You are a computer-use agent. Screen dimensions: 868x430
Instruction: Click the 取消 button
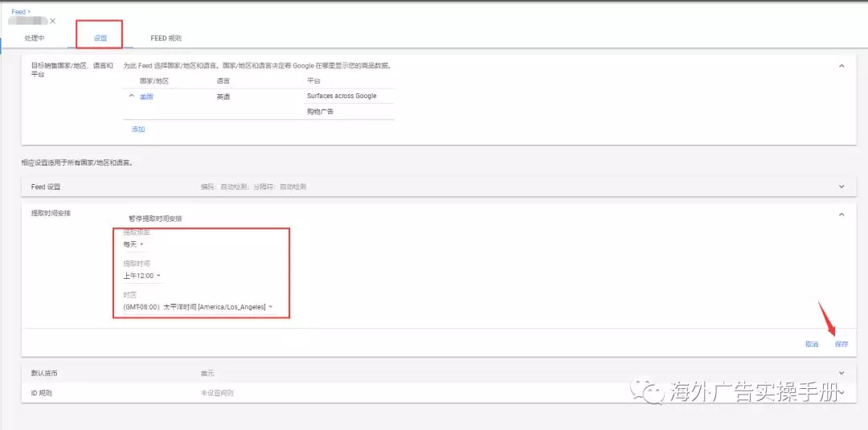point(812,344)
